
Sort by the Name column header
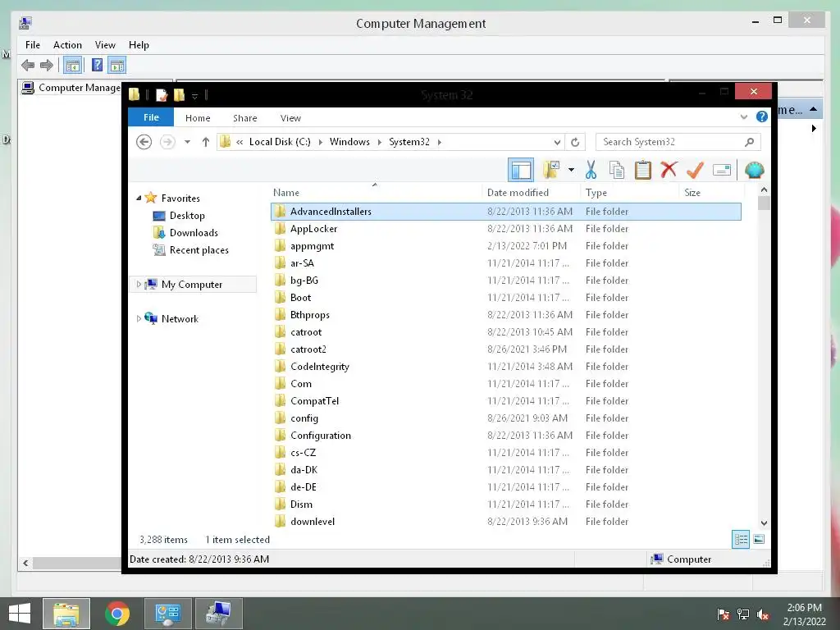(375, 192)
